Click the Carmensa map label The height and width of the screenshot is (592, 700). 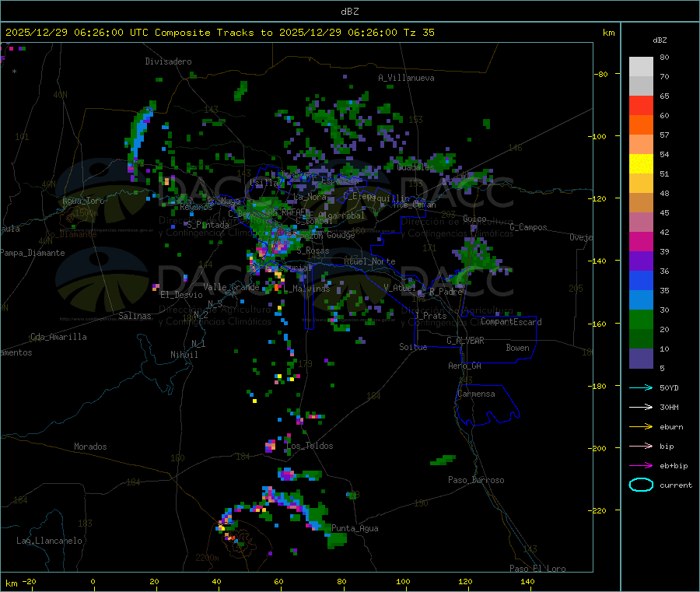pos(476,394)
